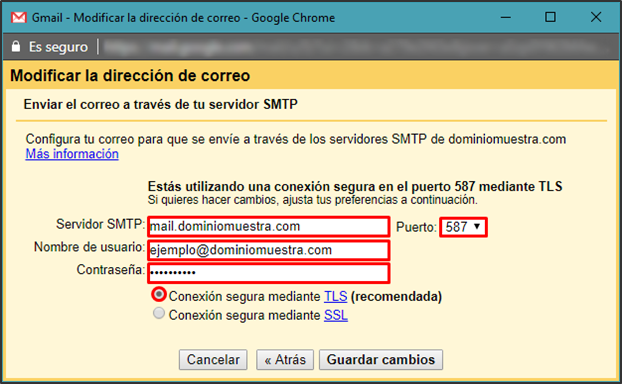Viewport: 623px width, 385px height.
Task: Maximize the Chrome window
Action: (550, 17)
